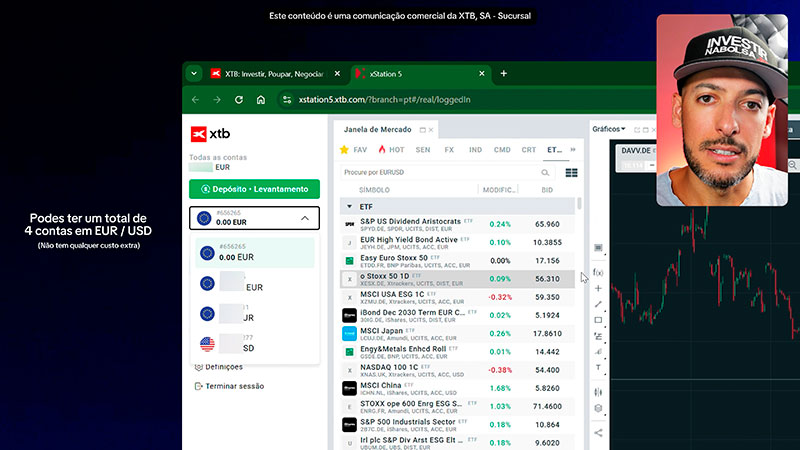Select the crosshair tool
This screenshot has height=450, width=800.
pyautogui.click(x=598, y=288)
